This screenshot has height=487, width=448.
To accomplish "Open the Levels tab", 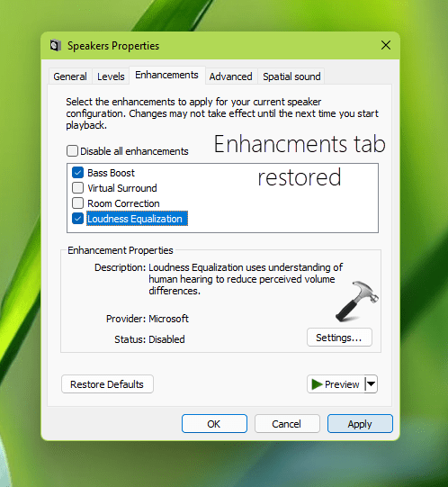I will pyautogui.click(x=111, y=77).
